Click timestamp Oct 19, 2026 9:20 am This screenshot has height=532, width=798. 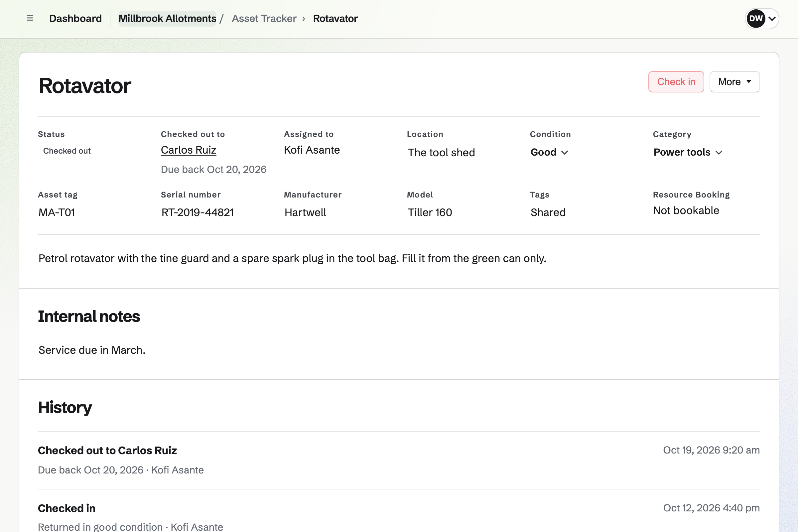(x=712, y=450)
